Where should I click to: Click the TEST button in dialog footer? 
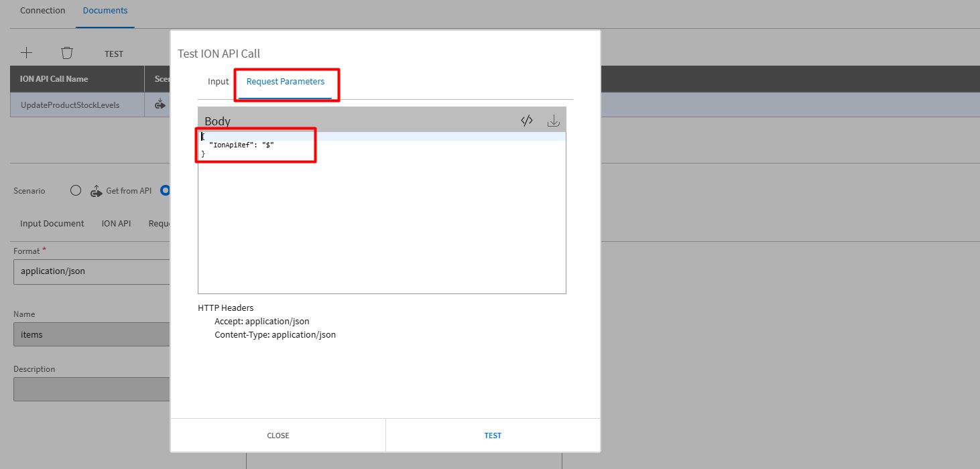pos(493,435)
